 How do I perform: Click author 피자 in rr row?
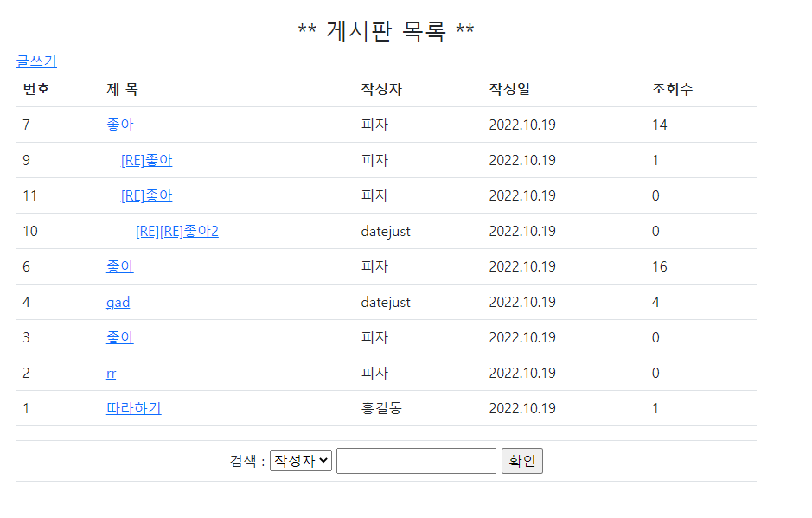click(374, 373)
